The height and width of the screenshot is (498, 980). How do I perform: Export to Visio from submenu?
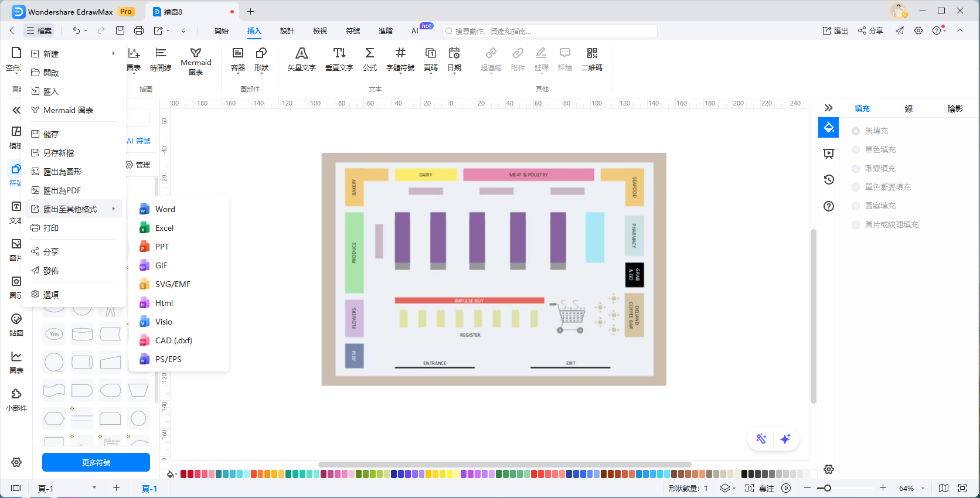tap(164, 322)
